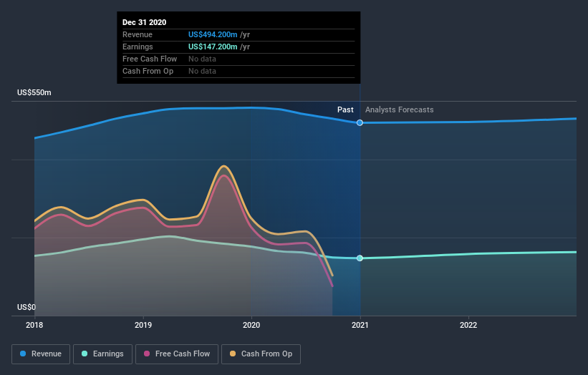Select the Revenue data point at 2021
The width and height of the screenshot is (588, 375).
[x=360, y=122]
